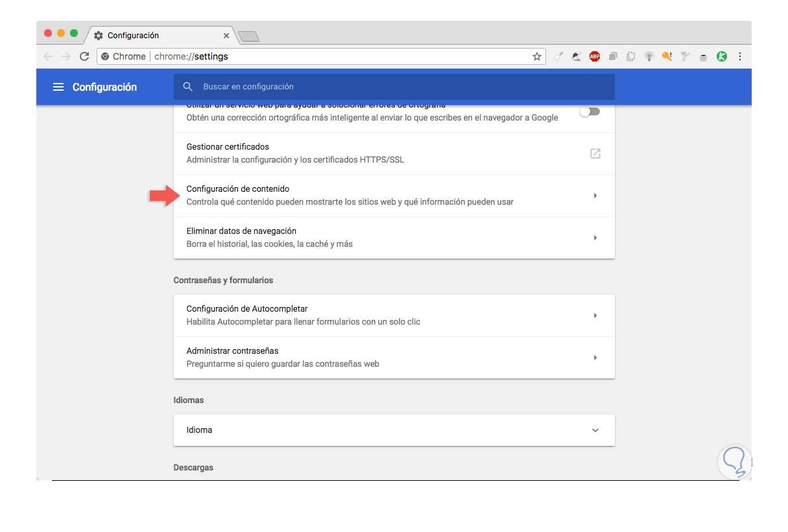Viewport: 788px width, 532px height.
Task: Expand the Idioma section chevron
Action: click(595, 430)
